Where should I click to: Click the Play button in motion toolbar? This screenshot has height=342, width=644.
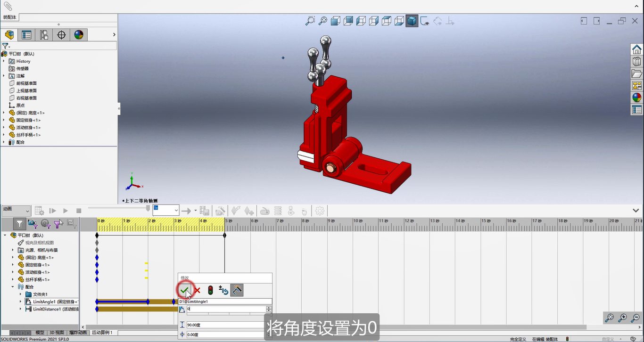(x=66, y=211)
